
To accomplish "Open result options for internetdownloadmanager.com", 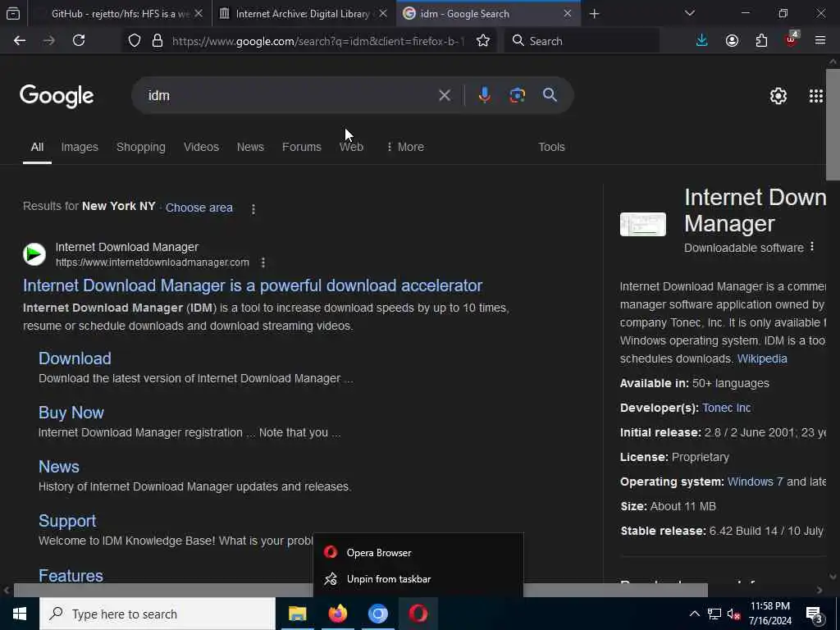I will (263, 262).
